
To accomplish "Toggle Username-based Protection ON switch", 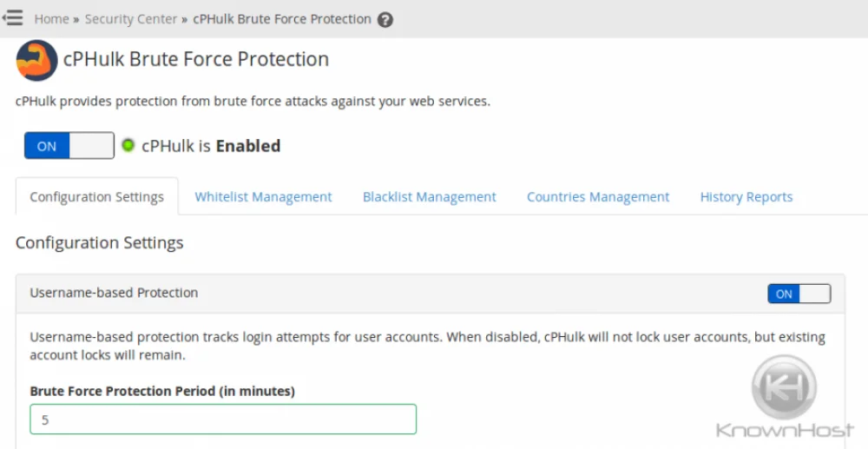I will tap(799, 294).
